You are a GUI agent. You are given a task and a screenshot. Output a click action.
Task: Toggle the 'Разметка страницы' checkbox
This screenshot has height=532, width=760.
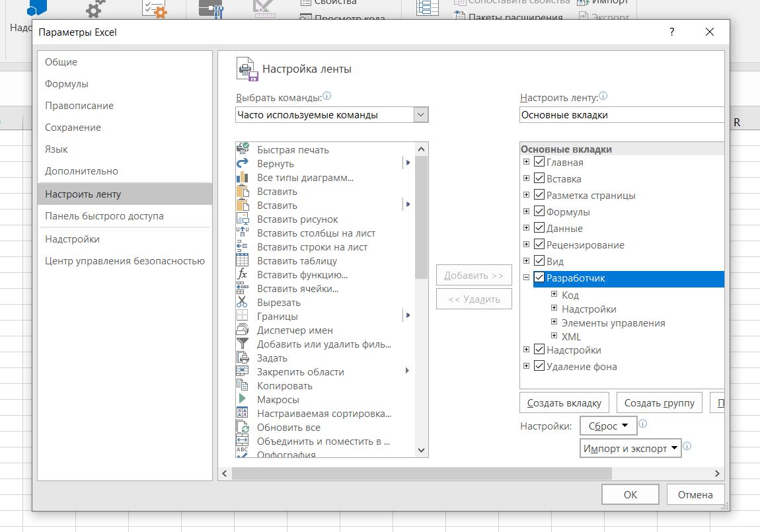[539, 195]
